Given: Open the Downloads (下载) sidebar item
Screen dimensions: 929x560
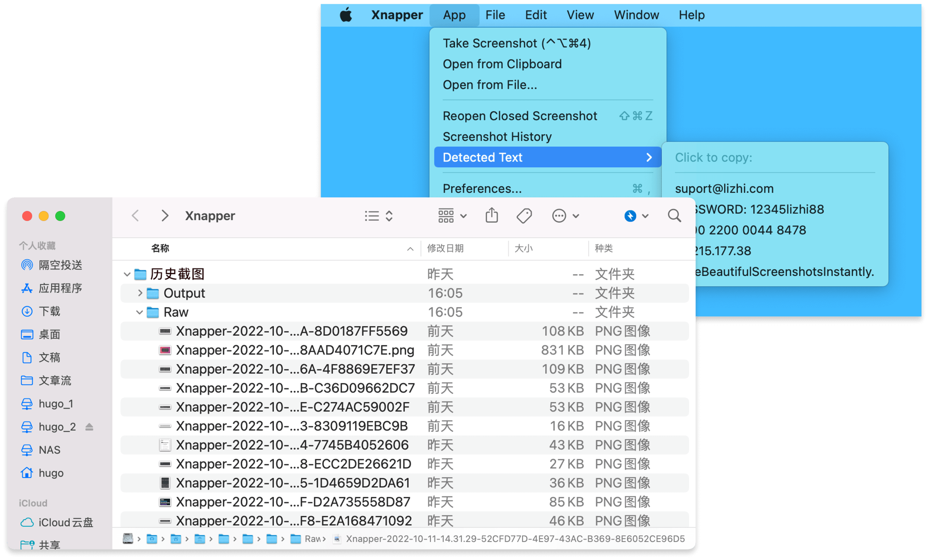Looking at the screenshot, I should [49, 311].
